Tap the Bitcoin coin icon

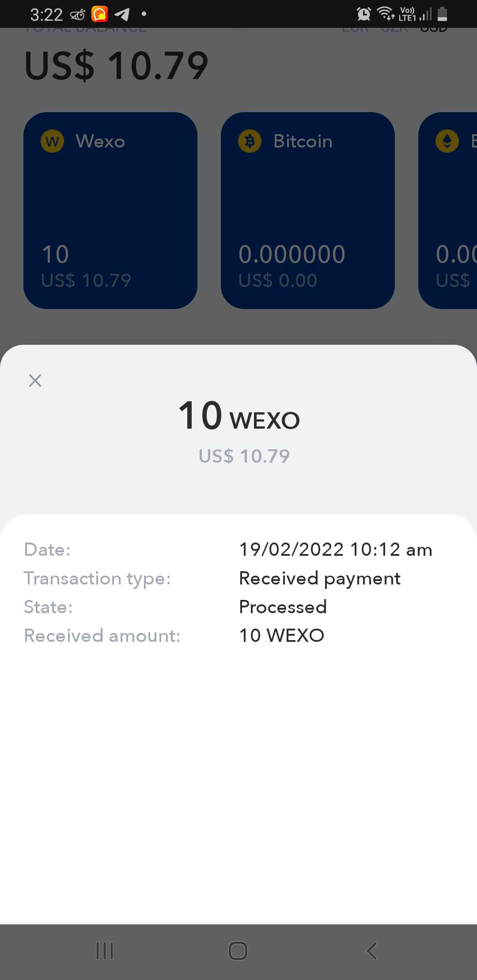pyautogui.click(x=250, y=141)
